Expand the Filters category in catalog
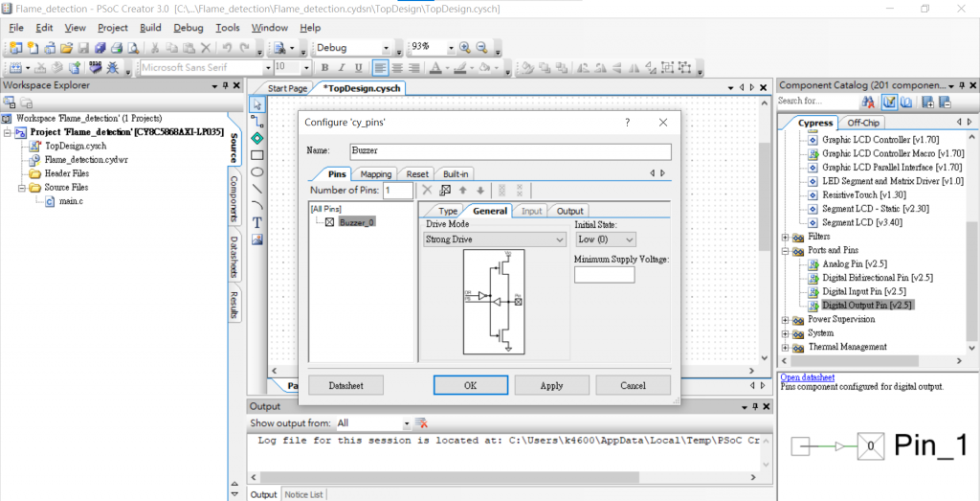Image resolution: width=980 pixels, height=501 pixels. (x=785, y=237)
